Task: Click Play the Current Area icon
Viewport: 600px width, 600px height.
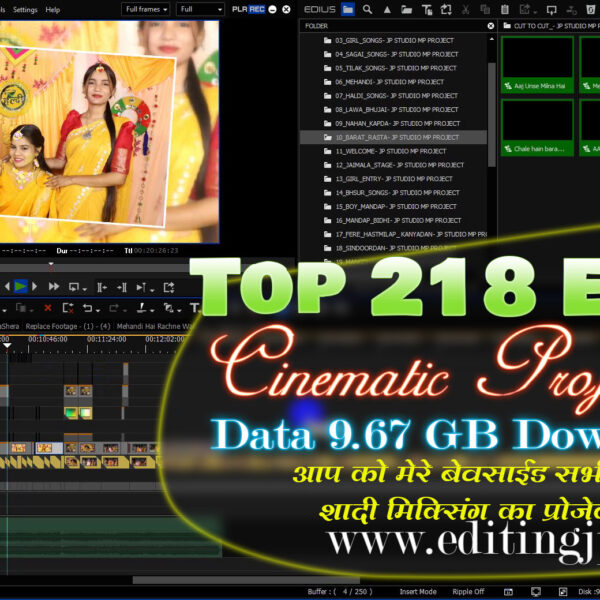Action: pos(141,287)
